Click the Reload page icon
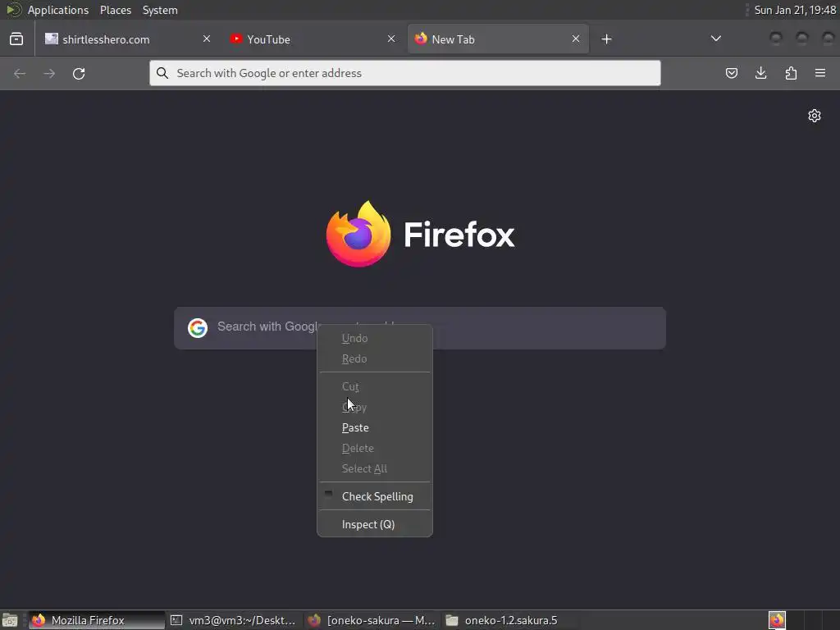 tap(79, 73)
